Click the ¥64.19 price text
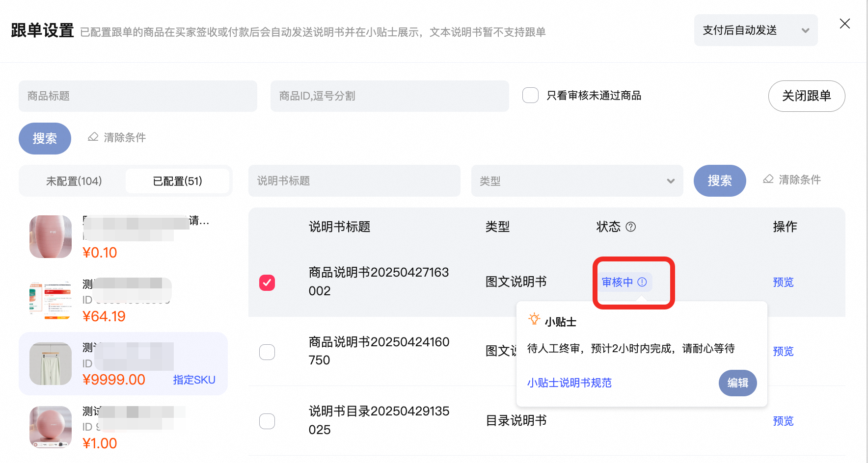This screenshot has width=868, height=463. tap(104, 316)
